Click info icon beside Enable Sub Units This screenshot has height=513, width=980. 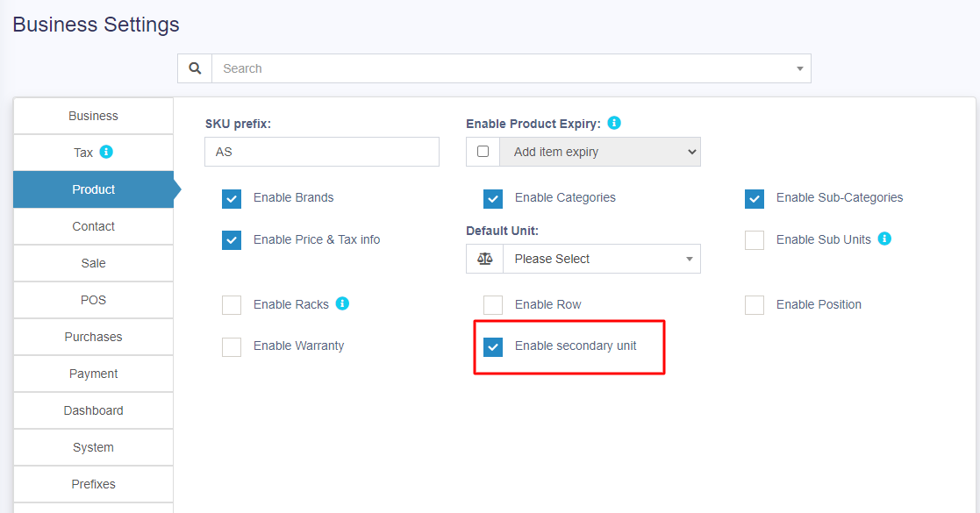tap(884, 239)
